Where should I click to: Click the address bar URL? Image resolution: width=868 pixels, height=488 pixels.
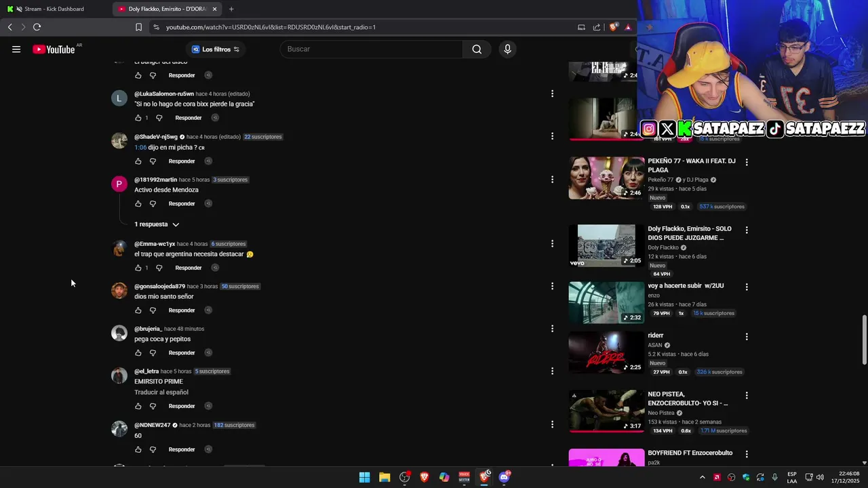click(x=271, y=27)
